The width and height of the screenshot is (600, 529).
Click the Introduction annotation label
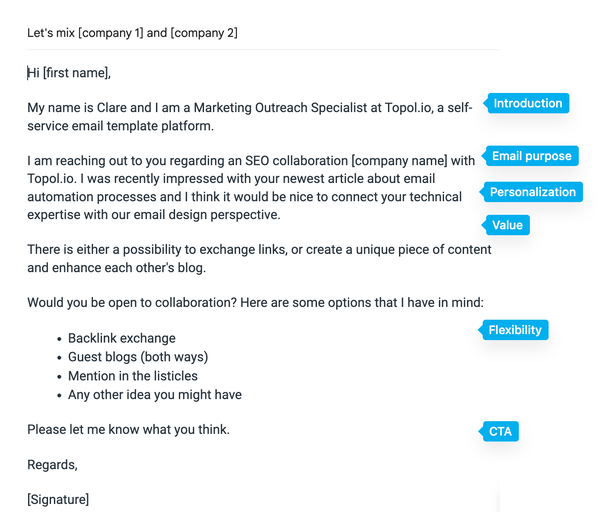pos(528,103)
